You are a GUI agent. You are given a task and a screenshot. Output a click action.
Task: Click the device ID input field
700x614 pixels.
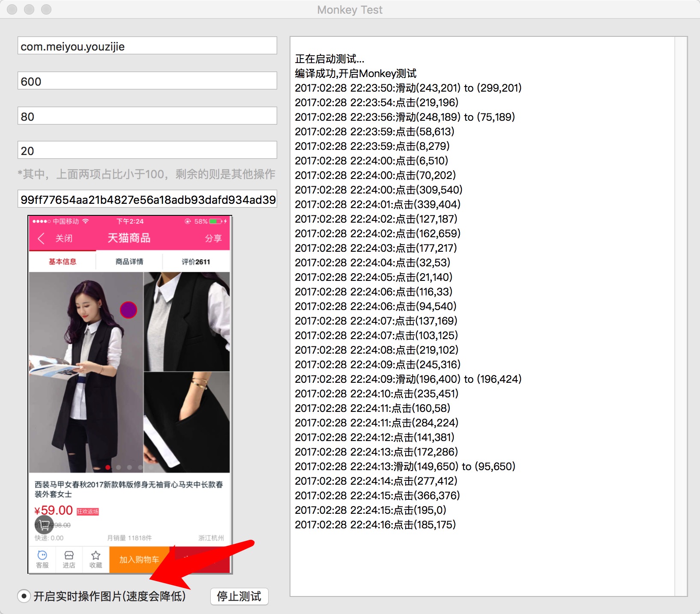pyautogui.click(x=147, y=199)
